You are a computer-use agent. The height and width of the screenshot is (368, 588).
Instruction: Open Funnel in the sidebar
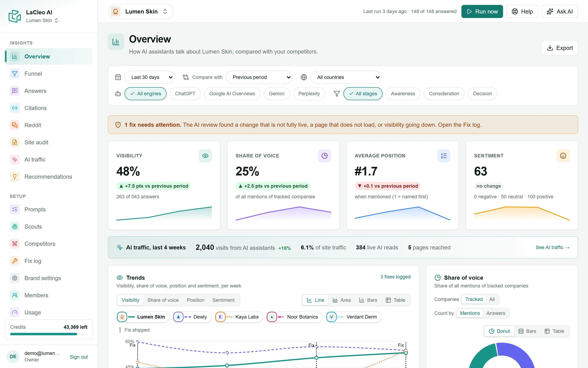pyautogui.click(x=49, y=74)
